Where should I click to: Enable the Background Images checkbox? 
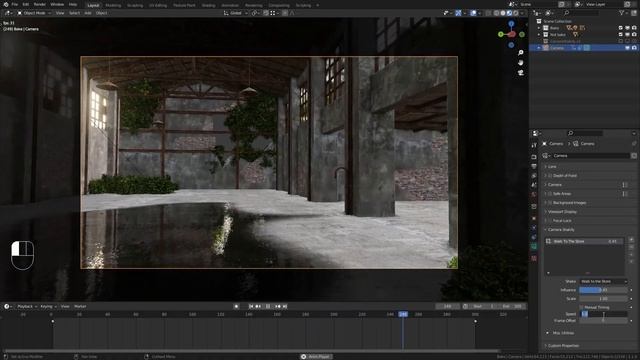(550, 202)
